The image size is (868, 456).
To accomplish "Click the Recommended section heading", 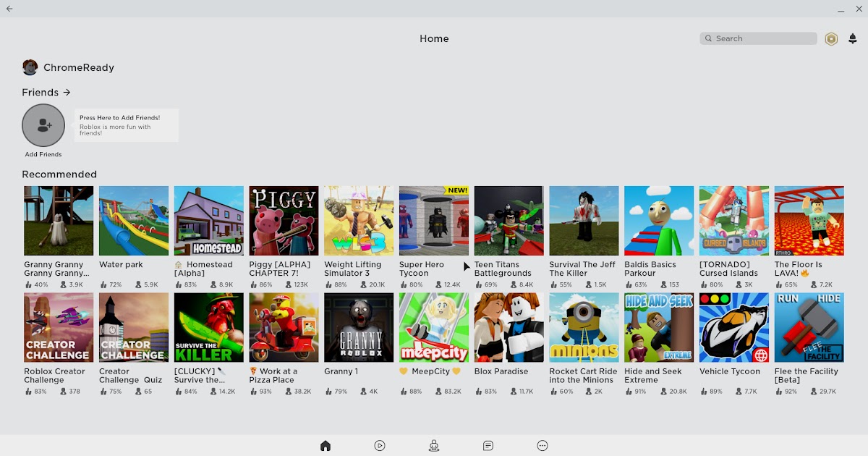I will pyautogui.click(x=59, y=174).
